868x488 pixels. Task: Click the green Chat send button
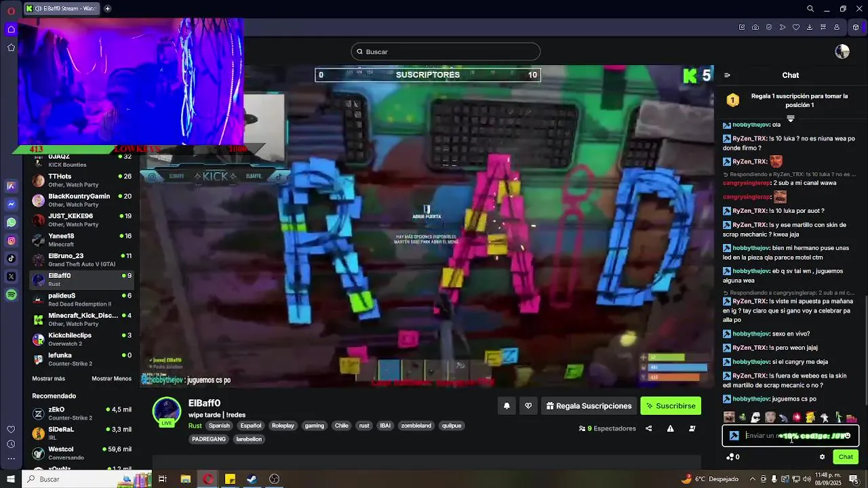pyautogui.click(x=845, y=457)
